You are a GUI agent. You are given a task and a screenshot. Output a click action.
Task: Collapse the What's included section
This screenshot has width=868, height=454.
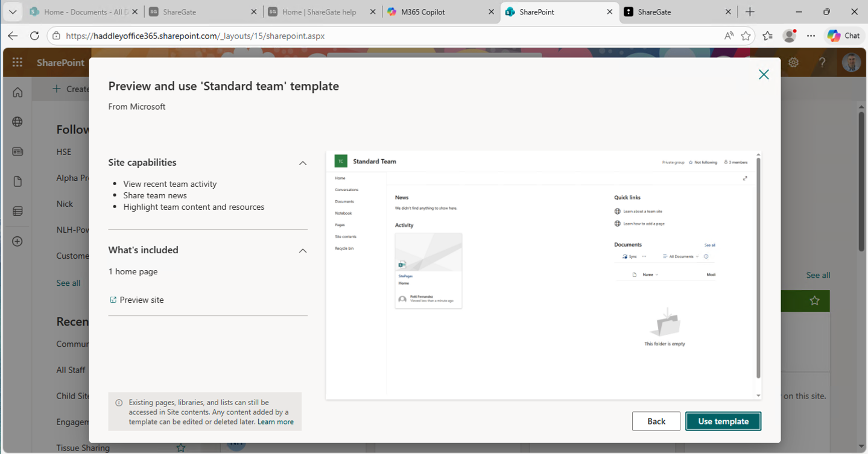point(303,250)
